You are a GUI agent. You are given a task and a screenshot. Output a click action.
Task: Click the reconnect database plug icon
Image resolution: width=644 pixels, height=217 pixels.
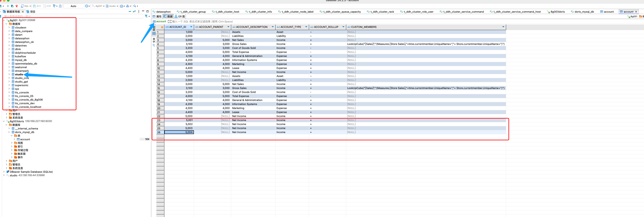12,6
